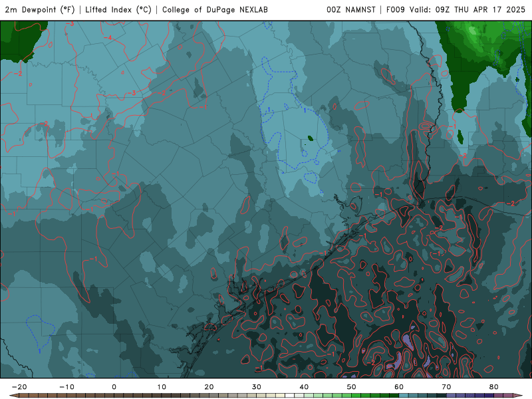Viewport: 532px width, 399px height.
Task: Click the 20 value on the color scale
Action: 209,387
